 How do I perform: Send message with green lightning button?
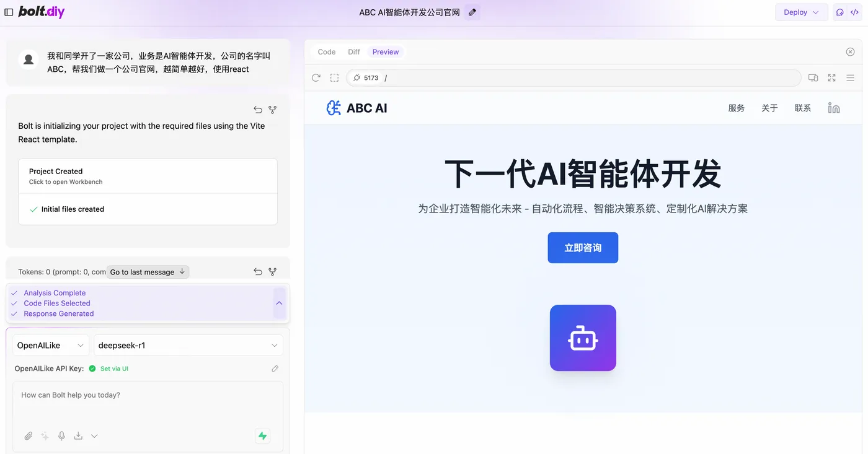coord(263,436)
